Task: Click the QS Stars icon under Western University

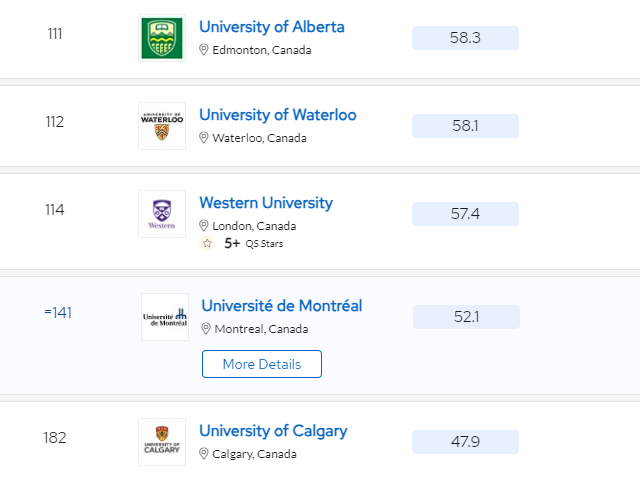Action: point(207,243)
